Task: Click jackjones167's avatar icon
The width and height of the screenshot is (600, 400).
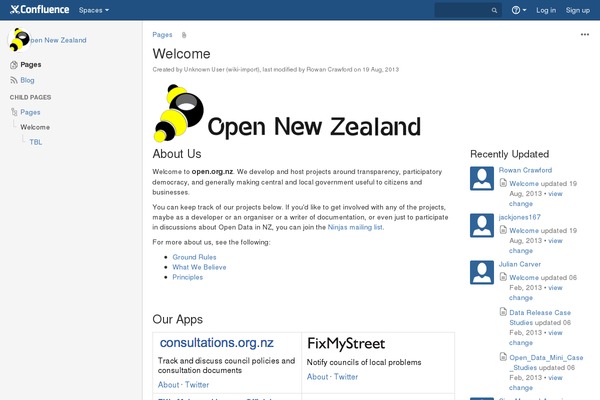Action: [482, 225]
